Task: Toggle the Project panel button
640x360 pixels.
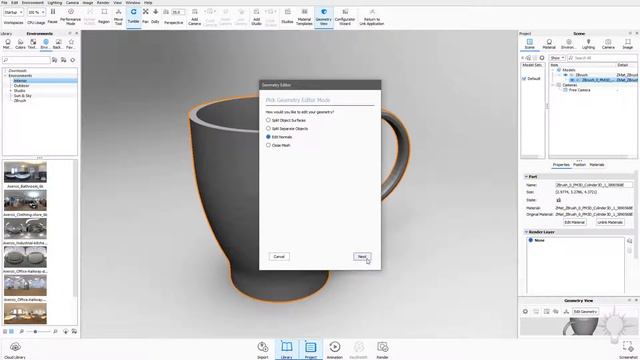Action: (311, 350)
